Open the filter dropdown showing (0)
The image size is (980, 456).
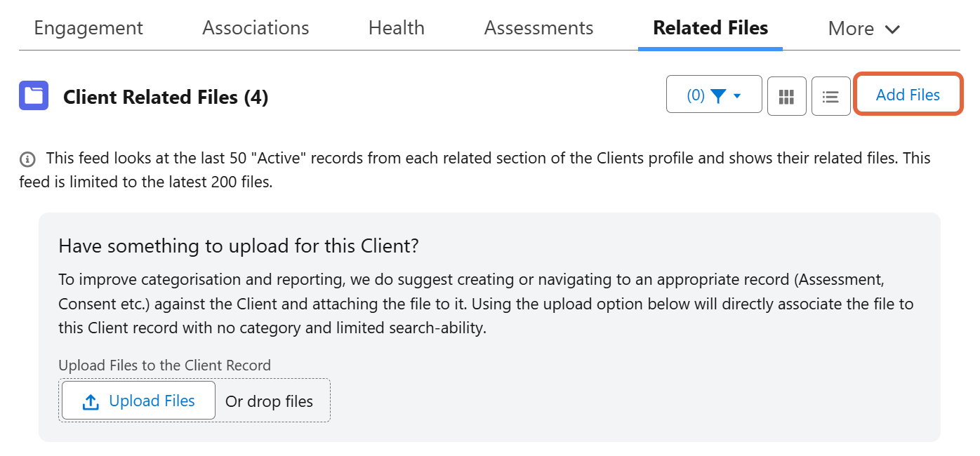[714, 94]
